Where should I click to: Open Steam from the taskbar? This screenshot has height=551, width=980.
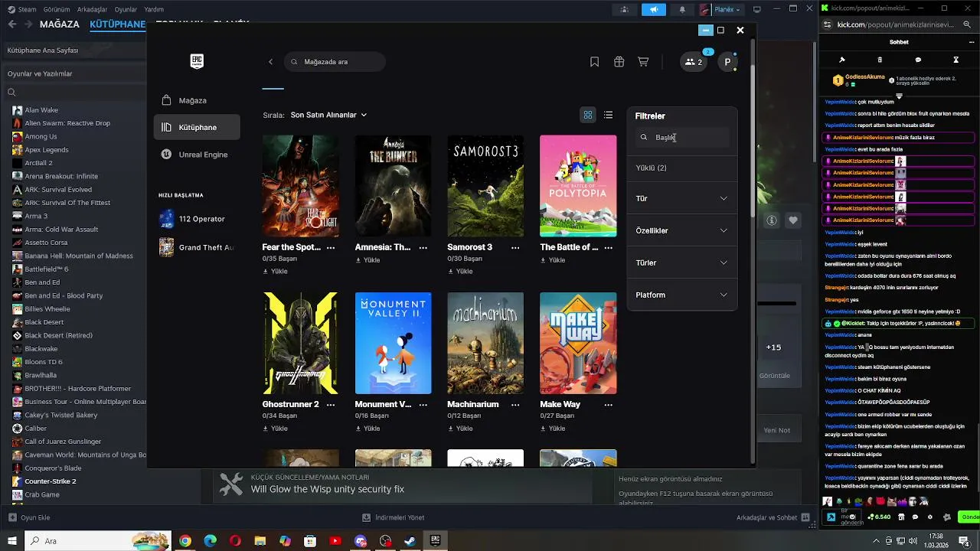coord(410,541)
